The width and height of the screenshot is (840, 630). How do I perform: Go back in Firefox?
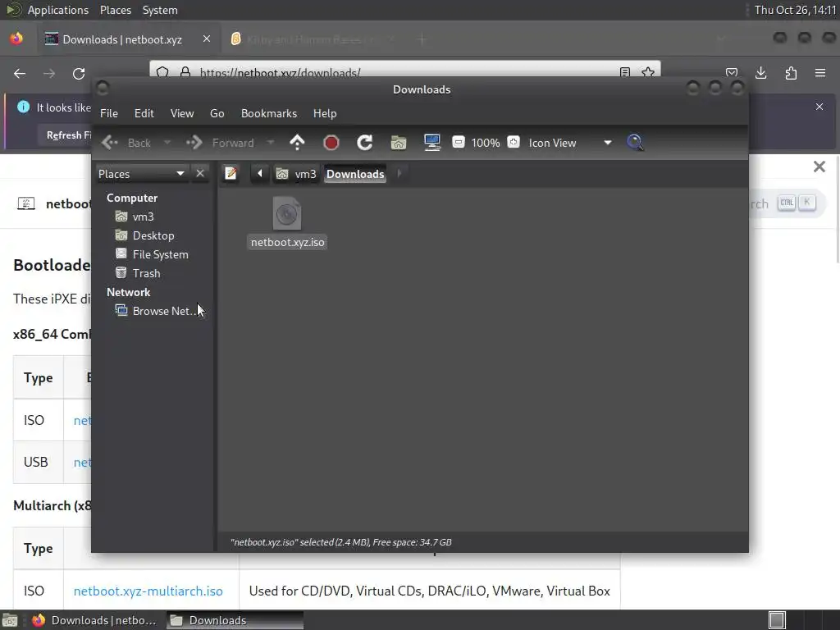[x=20, y=73]
